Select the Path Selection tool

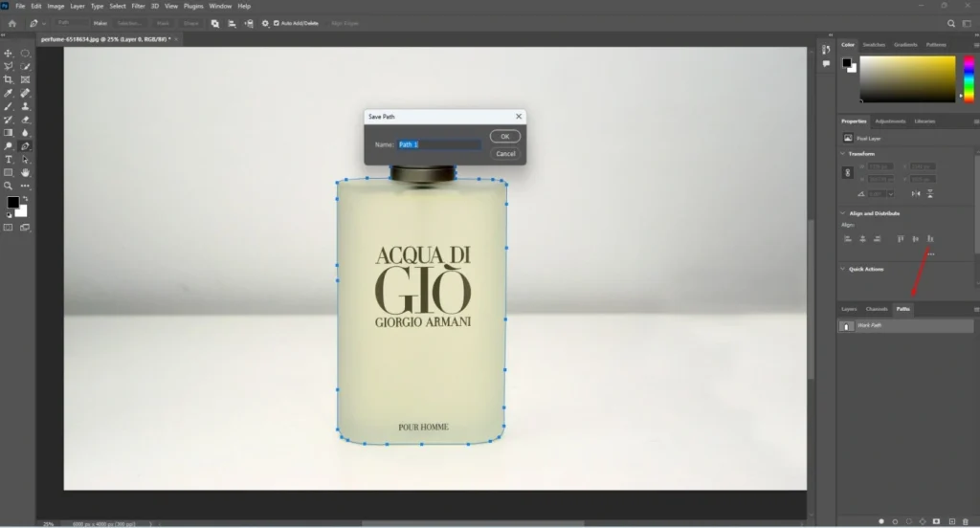click(25, 160)
